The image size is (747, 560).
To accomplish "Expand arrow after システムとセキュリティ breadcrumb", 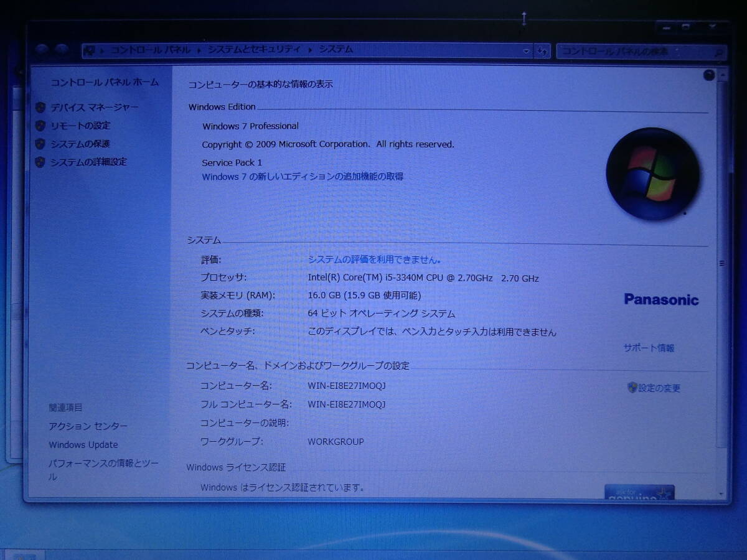I will point(309,49).
